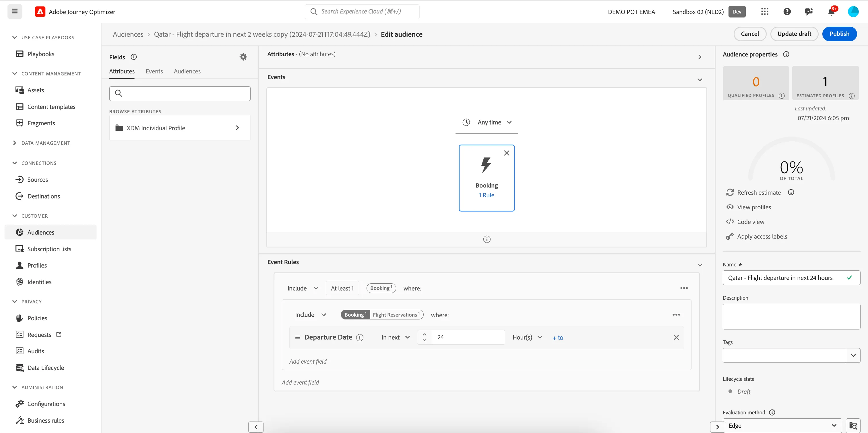The height and width of the screenshot is (433, 868).
Task: Remove the Booking event card
Action: point(506,153)
